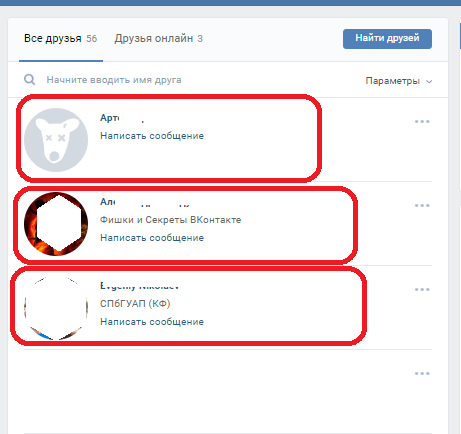This screenshot has width=461, height=434.
Task: Open the first friend's name link Арт
Action: pos(110,118)
